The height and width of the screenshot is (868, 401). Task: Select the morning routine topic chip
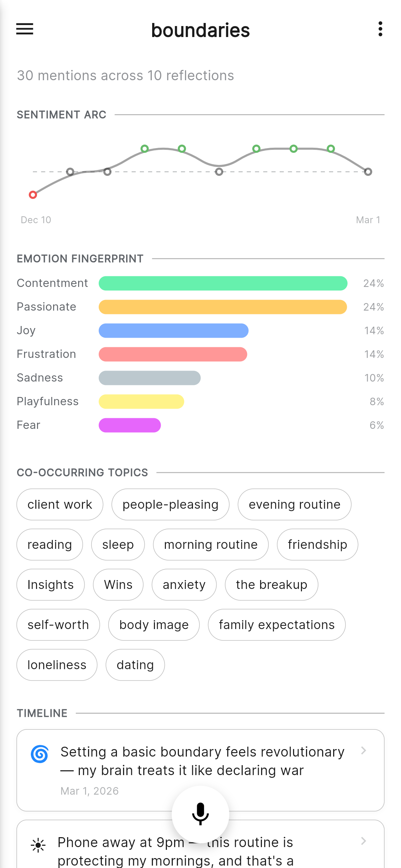(x=210, y=544)
